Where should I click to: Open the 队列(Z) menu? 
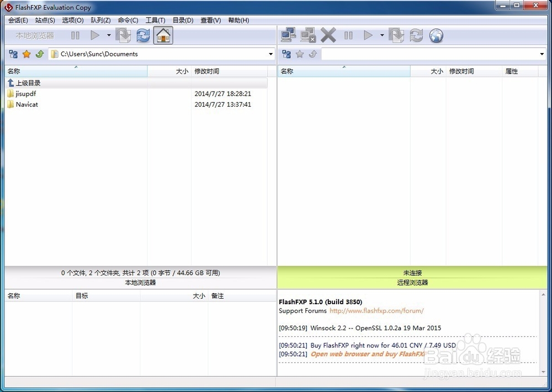(x=100, y=20)
